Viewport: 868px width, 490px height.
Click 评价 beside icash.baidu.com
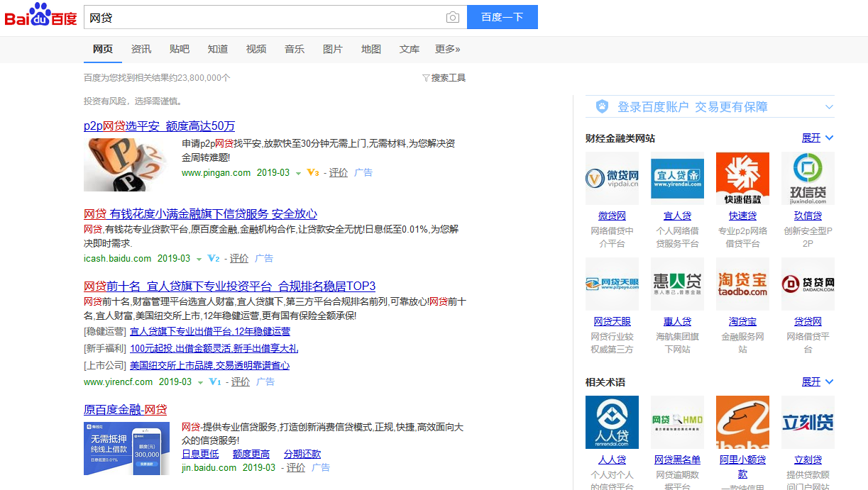point(239,258)
